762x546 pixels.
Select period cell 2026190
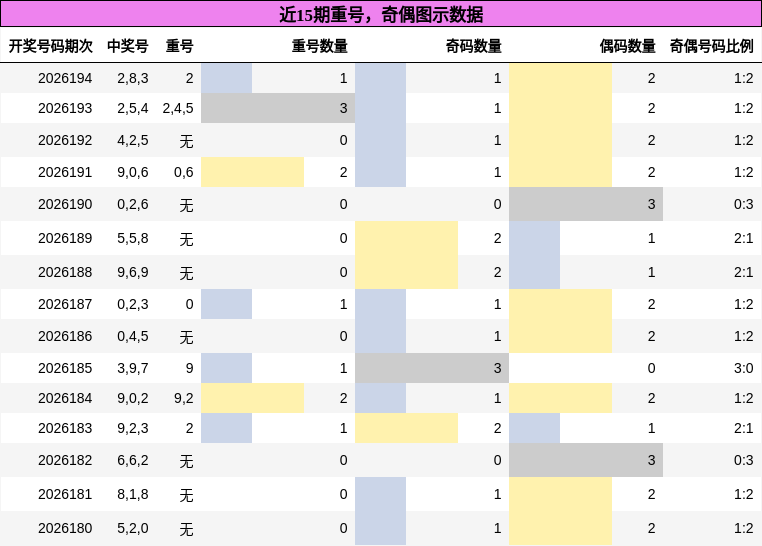(x=65, y=204)
